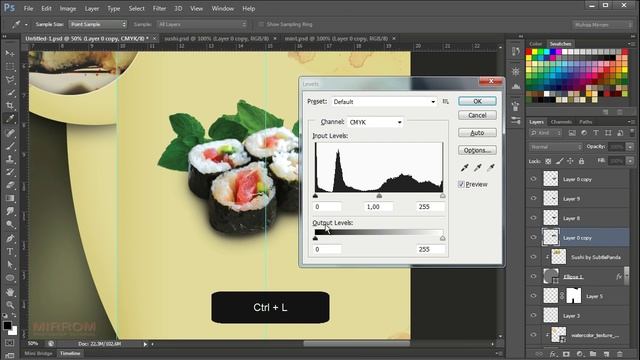Pick the black point eyedropper in Levels
Screen dimensions: 640x360
(x=464, y=167)
